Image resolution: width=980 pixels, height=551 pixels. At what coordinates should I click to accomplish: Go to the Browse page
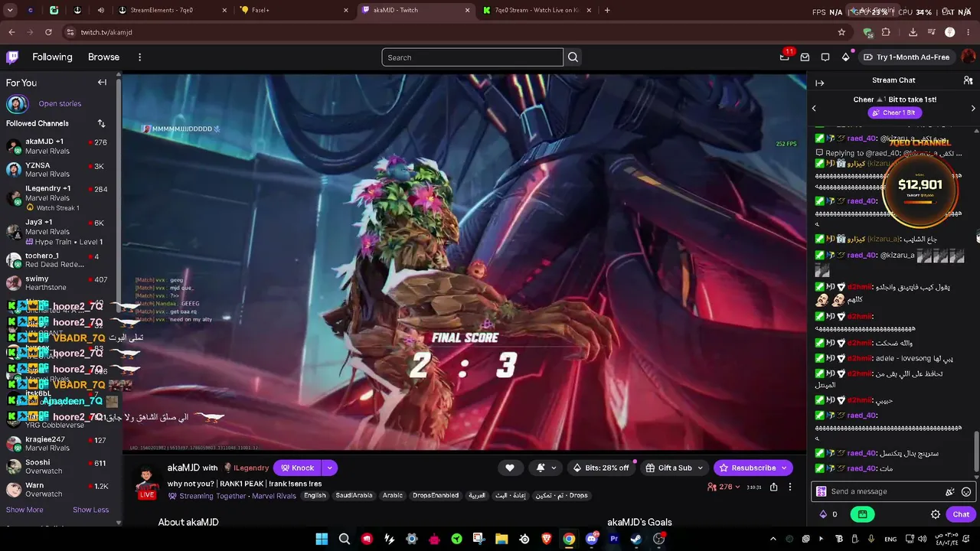(x=103, y=57)
